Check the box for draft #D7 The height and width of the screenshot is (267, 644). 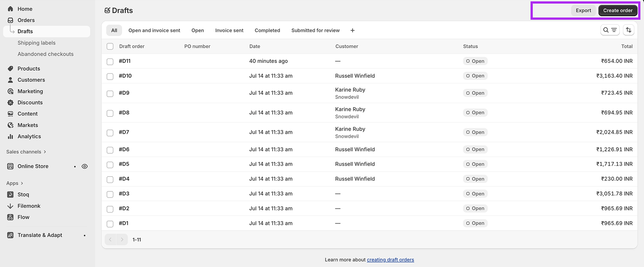point(110,133)
